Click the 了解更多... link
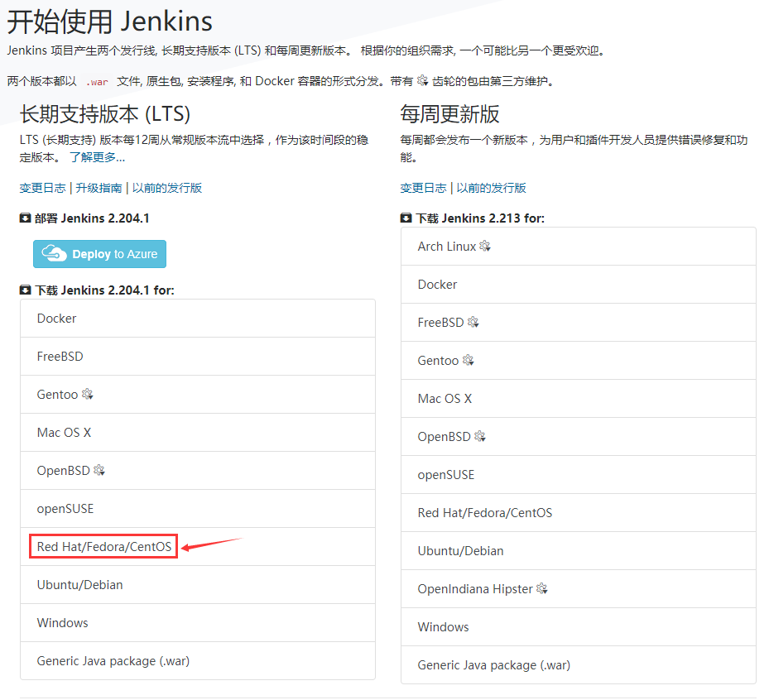Viewport: 769px width, 700px height. click(x=97, y=157)
